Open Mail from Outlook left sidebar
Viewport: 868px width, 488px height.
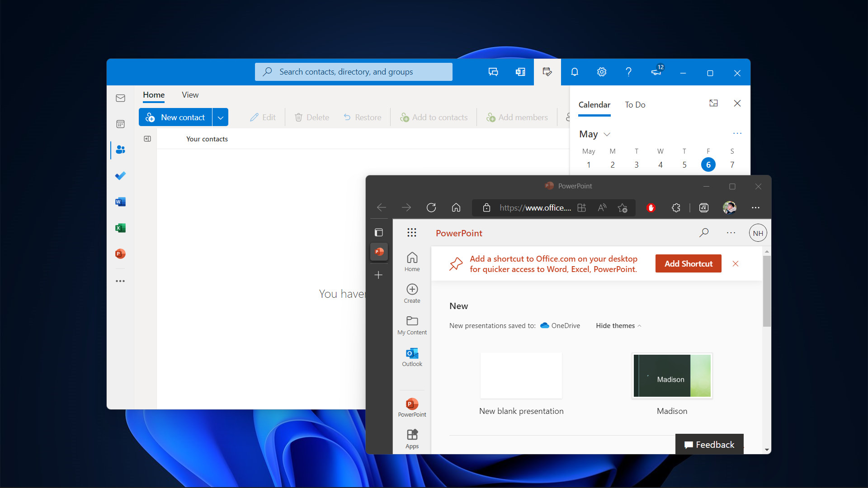[x=120, y=98]
